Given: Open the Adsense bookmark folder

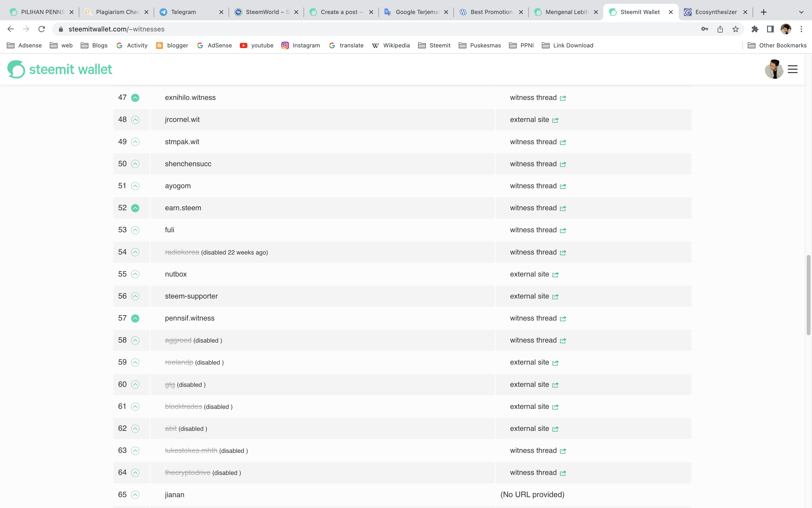Looking at the screenshot, I should click(x=24, y=45).
